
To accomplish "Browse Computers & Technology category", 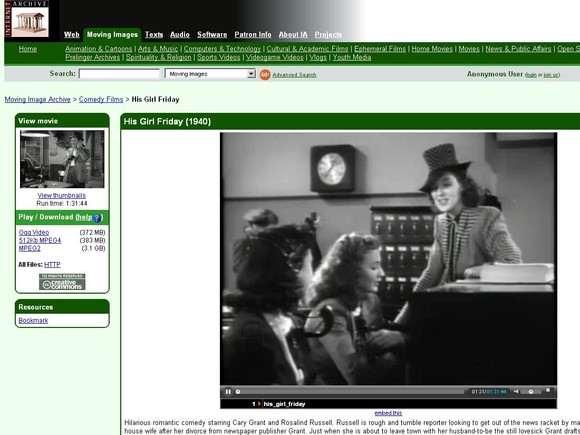I will coord(222,49).
